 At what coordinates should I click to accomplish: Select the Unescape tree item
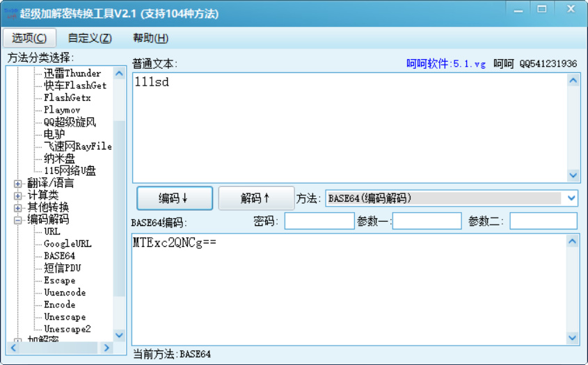[x=65, y=316]
